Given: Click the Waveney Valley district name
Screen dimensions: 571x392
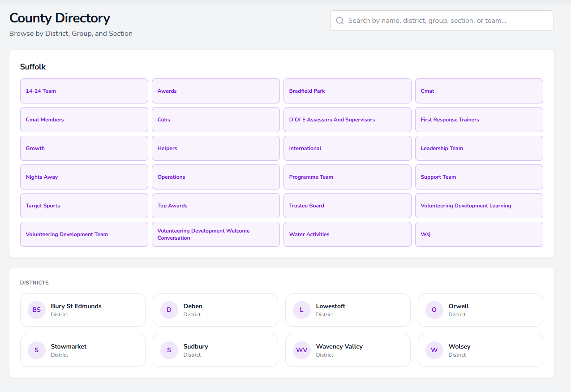Looking at the screenshot, I should [339, 347].
